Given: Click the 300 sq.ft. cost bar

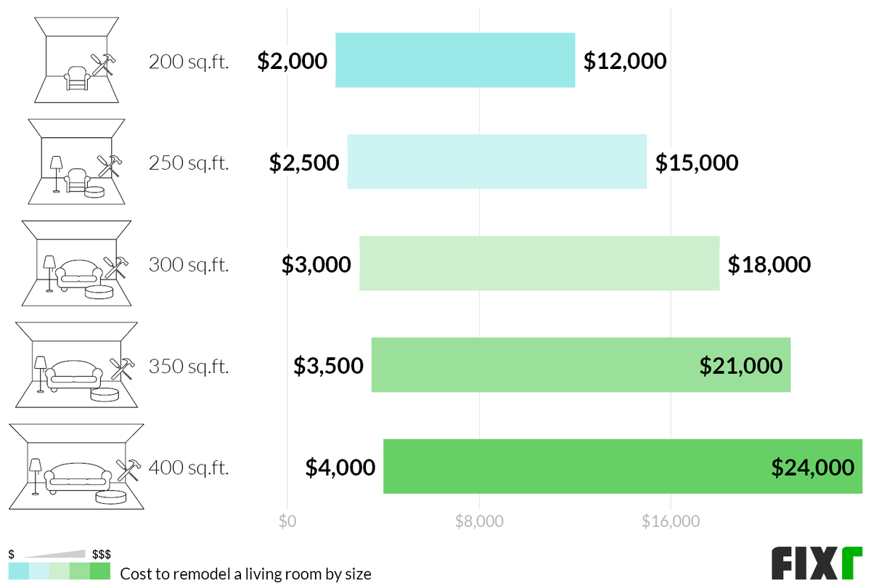Looking at the screenshot, I should point(539,264).
